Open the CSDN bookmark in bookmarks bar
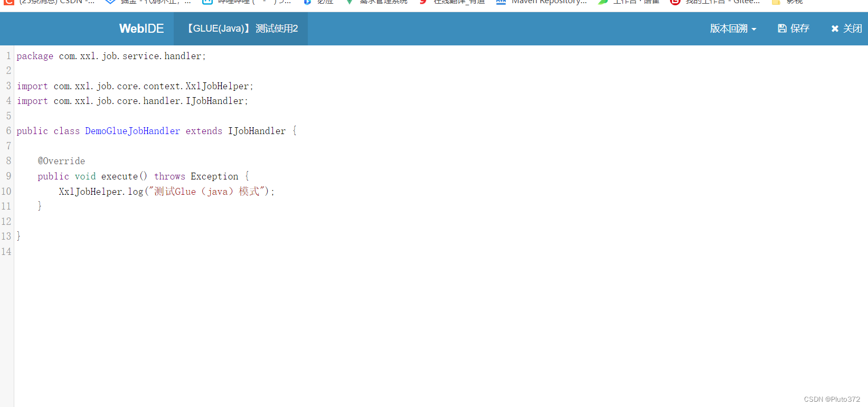The height and width of the screenshot is (407, 868). tap(49, 2)
